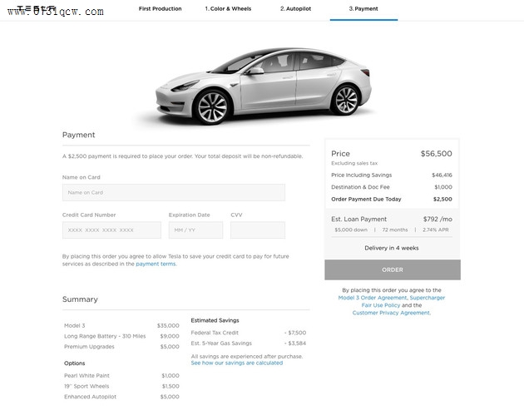Focus the Name on Card field
The image size is (524, 420).
[x=174, y=192]
